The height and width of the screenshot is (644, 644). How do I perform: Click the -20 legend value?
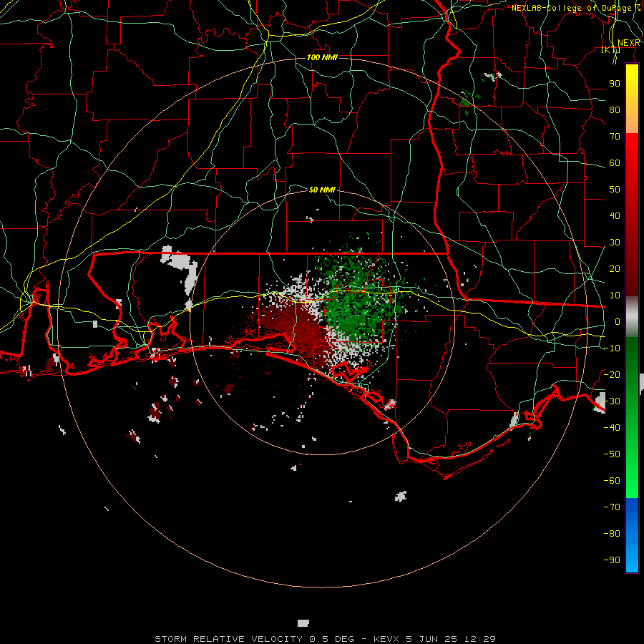(612, 375)
